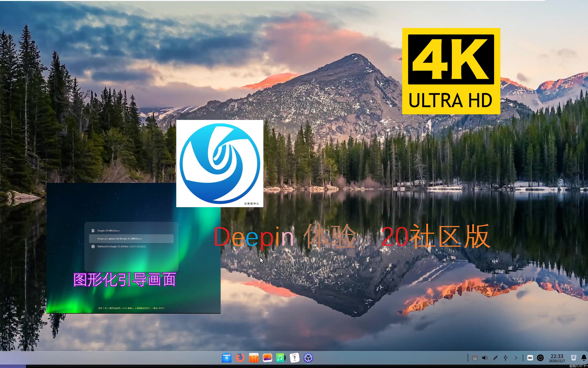Click the network plug tray icon
This screenshot has width=588, height=368.
(x=495, y=358)
